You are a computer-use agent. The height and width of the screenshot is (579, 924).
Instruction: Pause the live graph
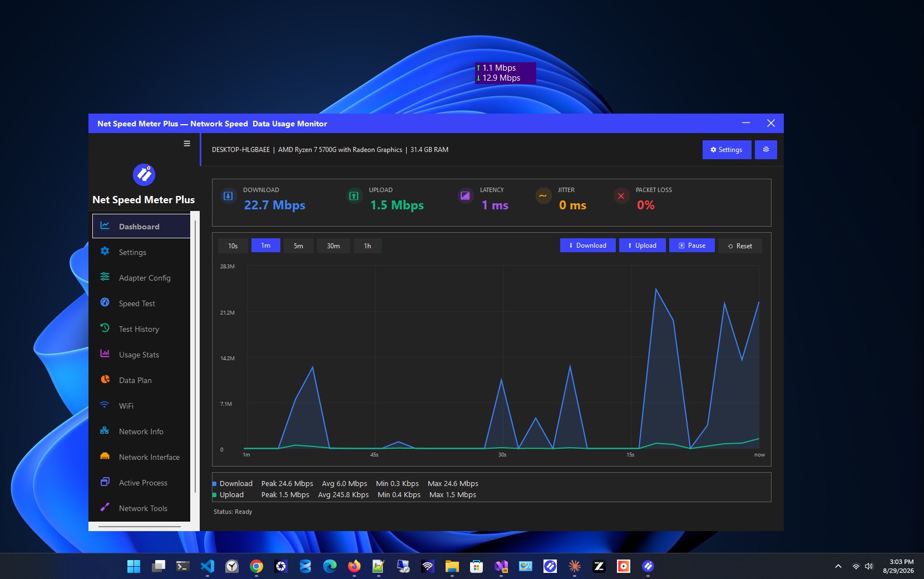pos(692,246)
